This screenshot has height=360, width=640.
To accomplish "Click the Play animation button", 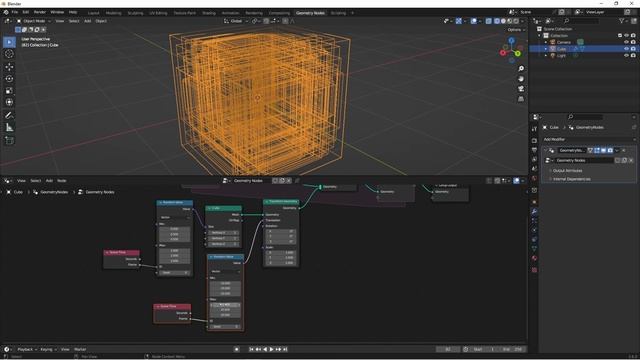I will 271,349.
